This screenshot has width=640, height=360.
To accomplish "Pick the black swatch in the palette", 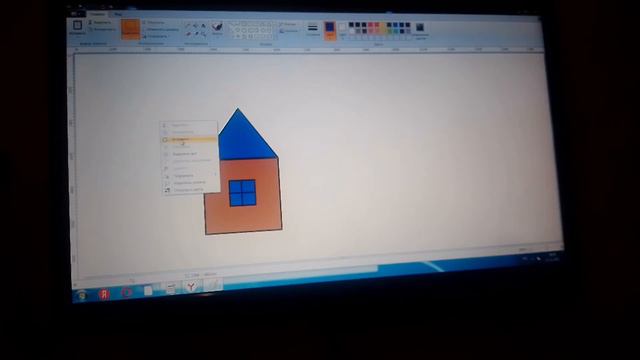I will click(351, 25).
